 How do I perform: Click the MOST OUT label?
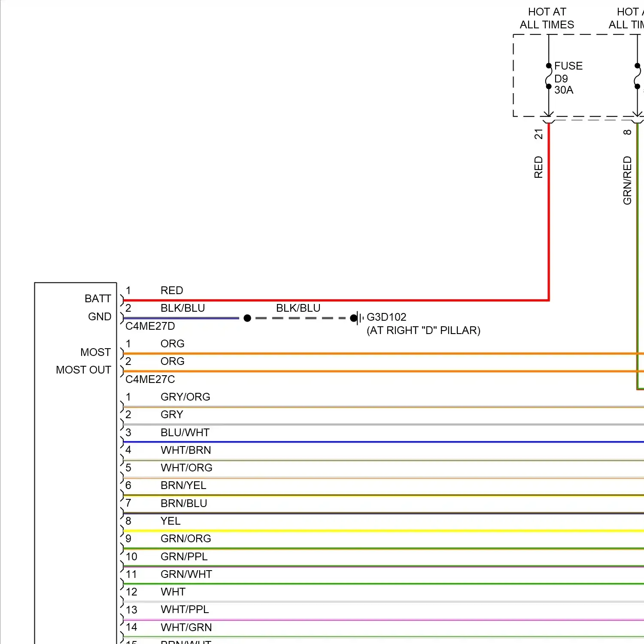(x=83, y=370)
